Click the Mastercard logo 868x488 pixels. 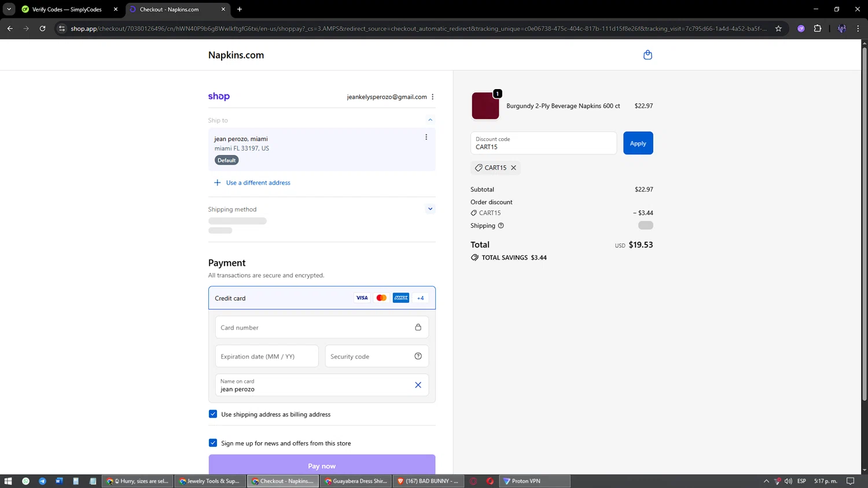pos(381,298)
